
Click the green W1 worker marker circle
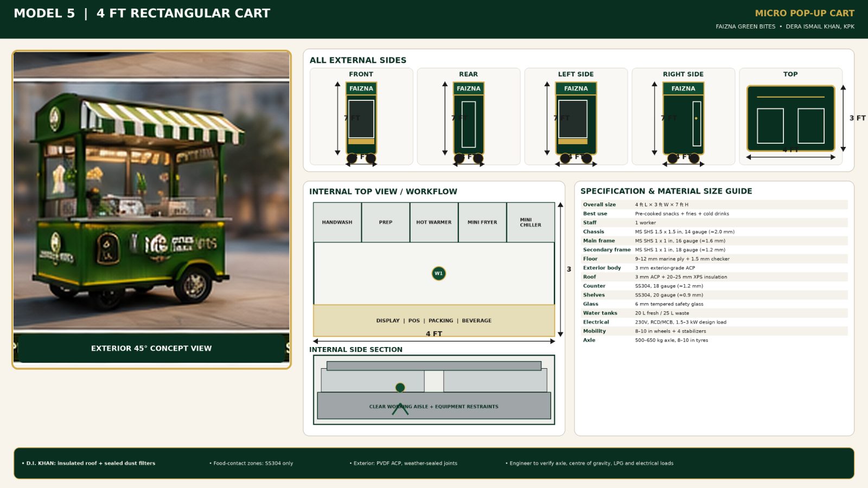tap(438, 273)
